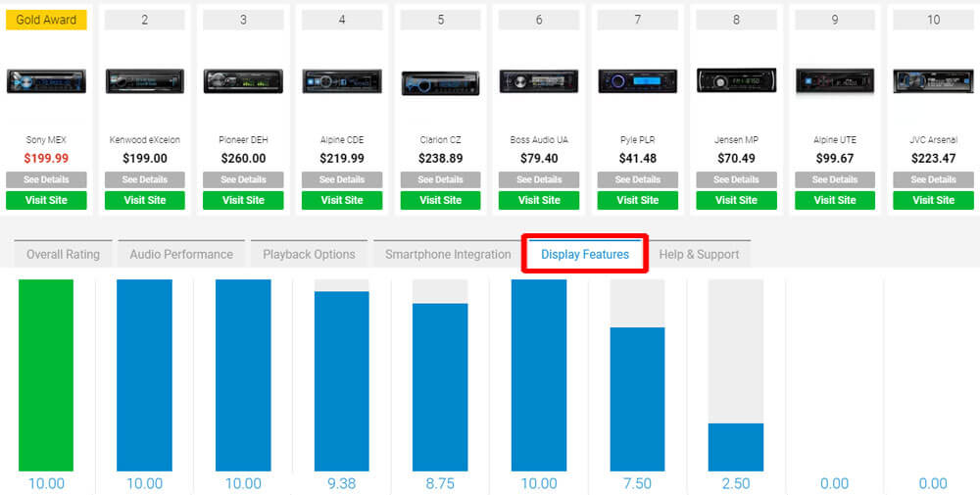Visit Site for Kenwood eXcelon
The width and height of the screenshot is (980, 495).
pyautogui.click(x=145, y=201)
